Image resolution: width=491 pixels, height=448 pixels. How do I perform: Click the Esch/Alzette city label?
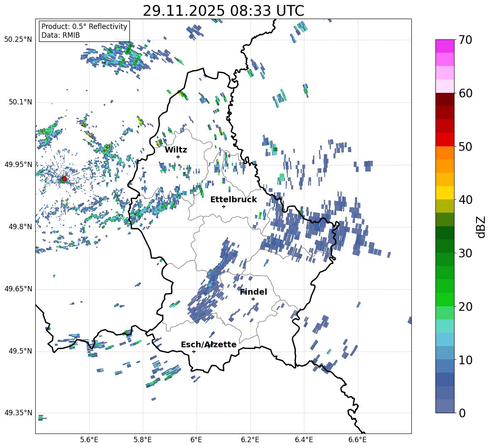(x=209, y=344)
